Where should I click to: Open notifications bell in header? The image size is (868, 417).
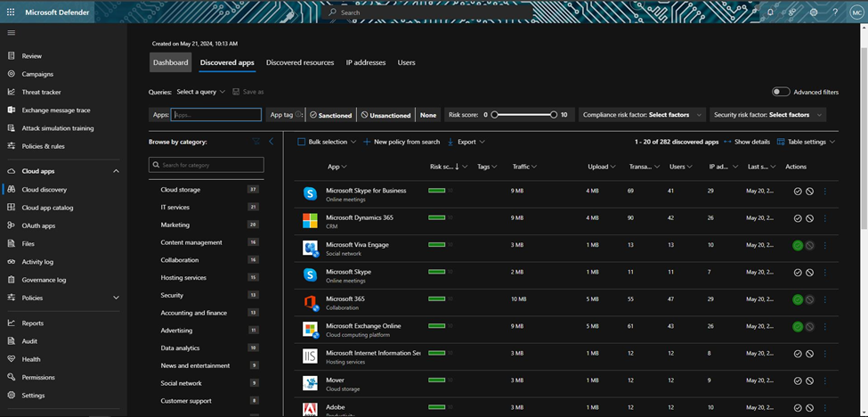pos(770,12)
